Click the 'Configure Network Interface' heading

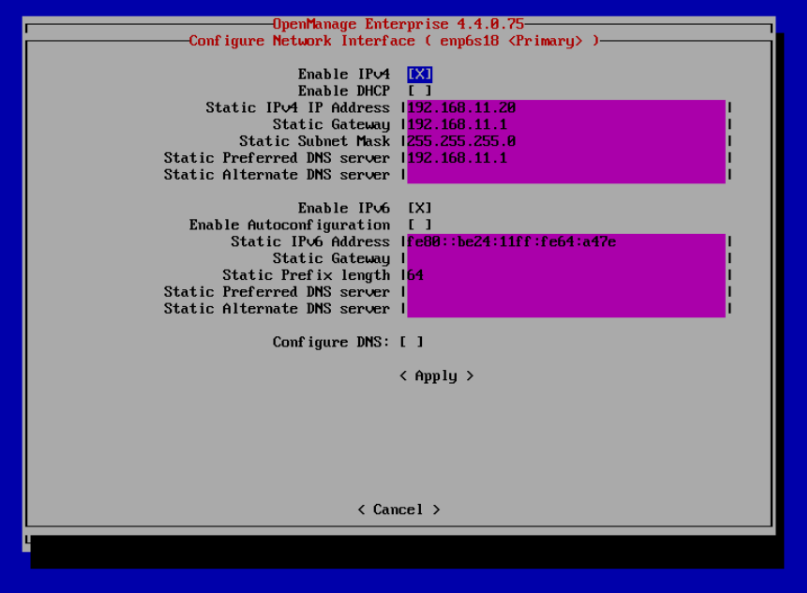point(302,41)
